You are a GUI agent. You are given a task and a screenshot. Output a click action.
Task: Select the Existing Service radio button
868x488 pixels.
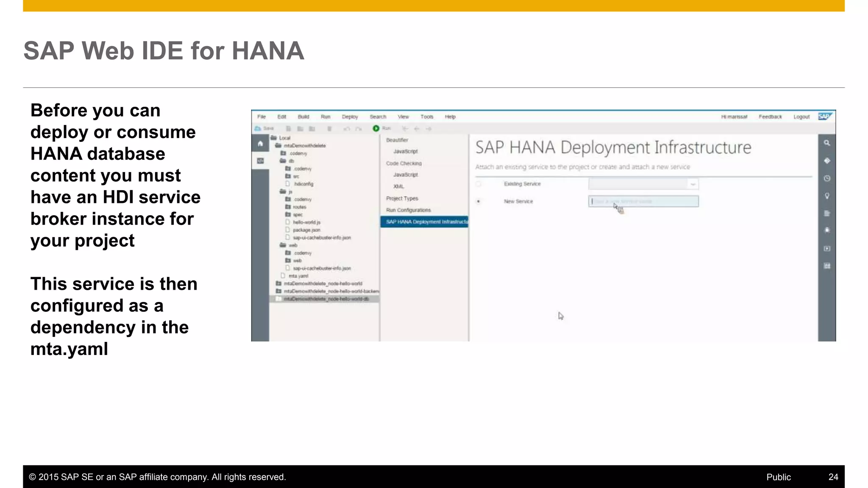(479, 184)
